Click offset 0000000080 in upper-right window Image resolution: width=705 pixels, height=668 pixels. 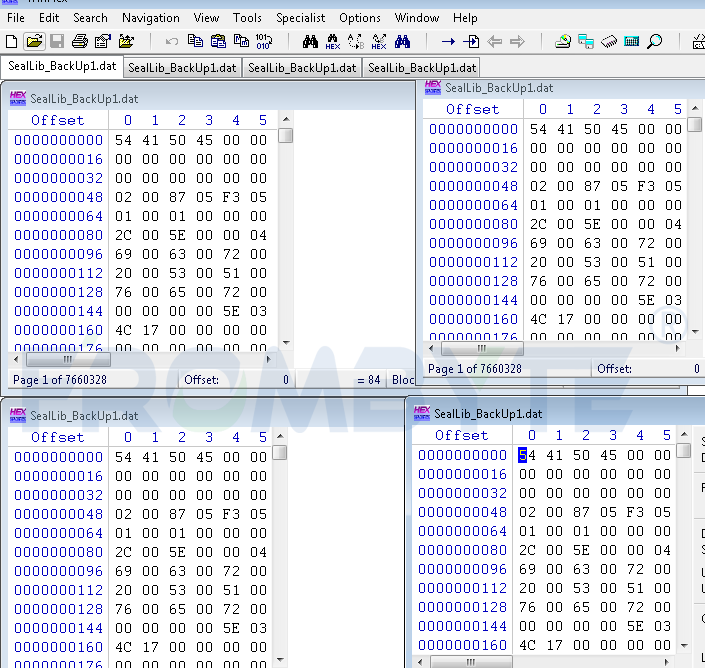coord(473,224)
